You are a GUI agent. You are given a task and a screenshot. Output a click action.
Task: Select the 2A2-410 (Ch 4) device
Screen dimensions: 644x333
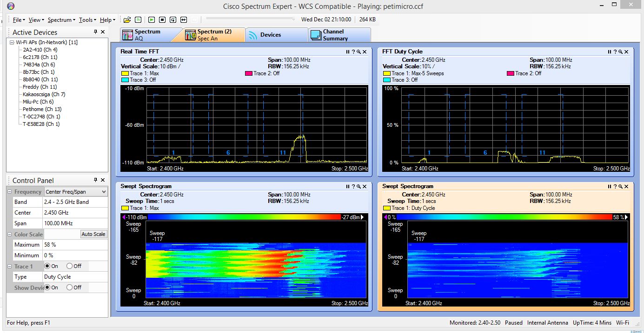pos(40,50)
